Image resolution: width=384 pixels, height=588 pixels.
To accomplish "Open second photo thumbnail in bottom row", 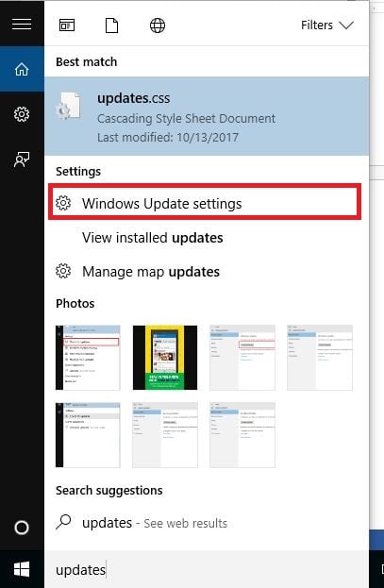I will 165,435.
